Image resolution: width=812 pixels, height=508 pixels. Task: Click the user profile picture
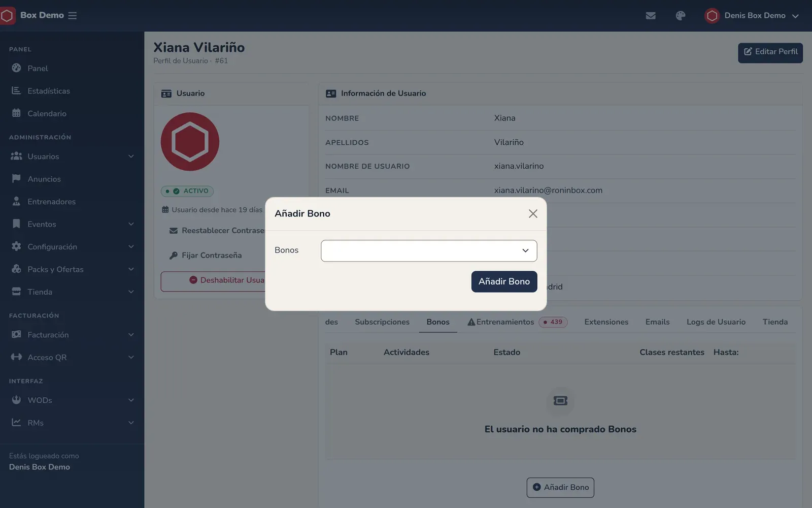click(x=190, y=142)
